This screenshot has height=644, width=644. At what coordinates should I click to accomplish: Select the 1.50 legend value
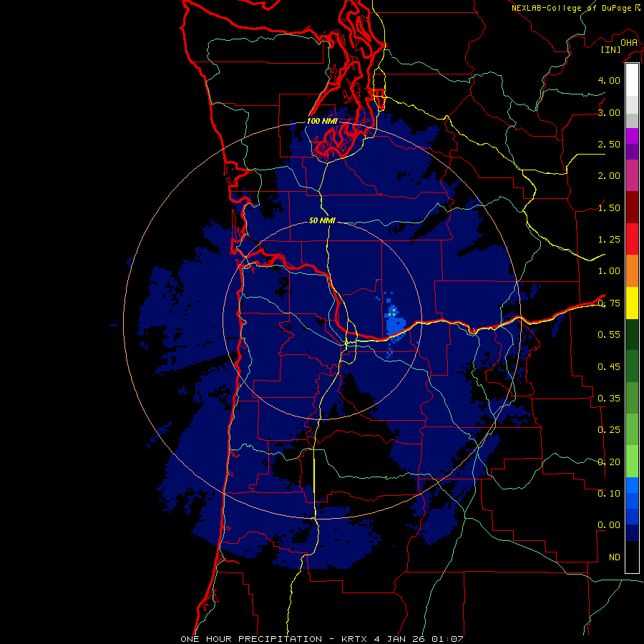point(609,208)
